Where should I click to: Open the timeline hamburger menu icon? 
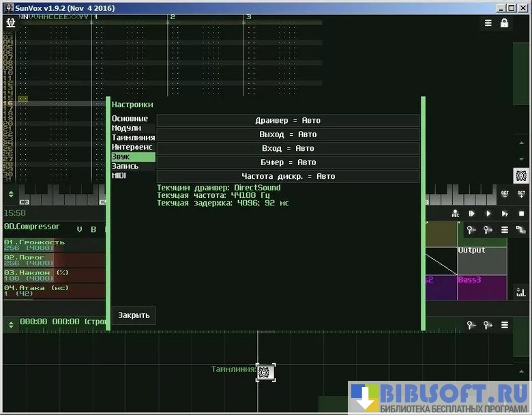click(505, 325)
